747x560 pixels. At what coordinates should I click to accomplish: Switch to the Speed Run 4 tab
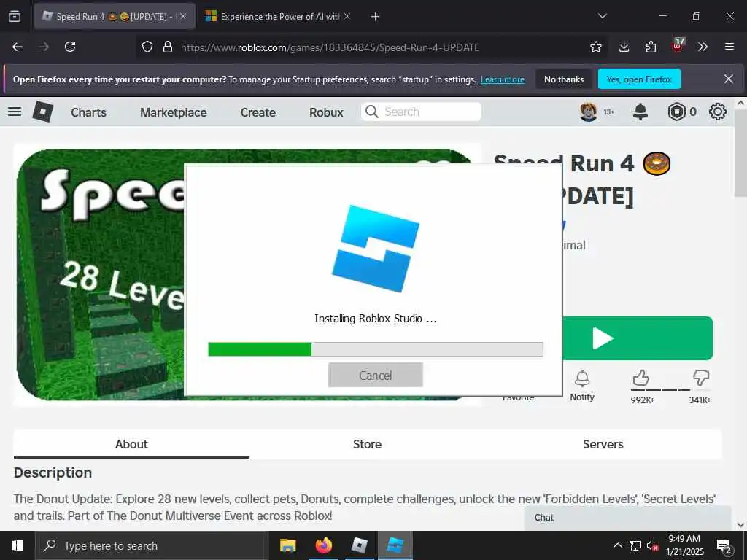pyautogui.click(x=115, y=17)
